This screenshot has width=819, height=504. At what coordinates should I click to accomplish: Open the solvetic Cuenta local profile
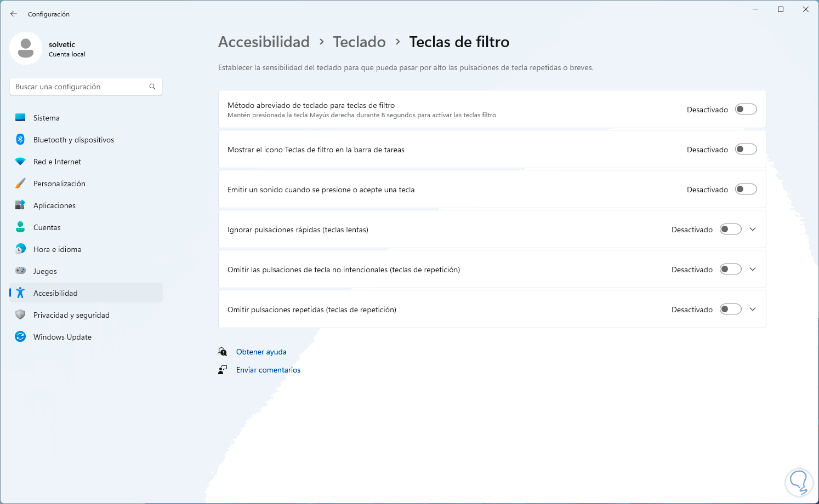coord(48,48)
